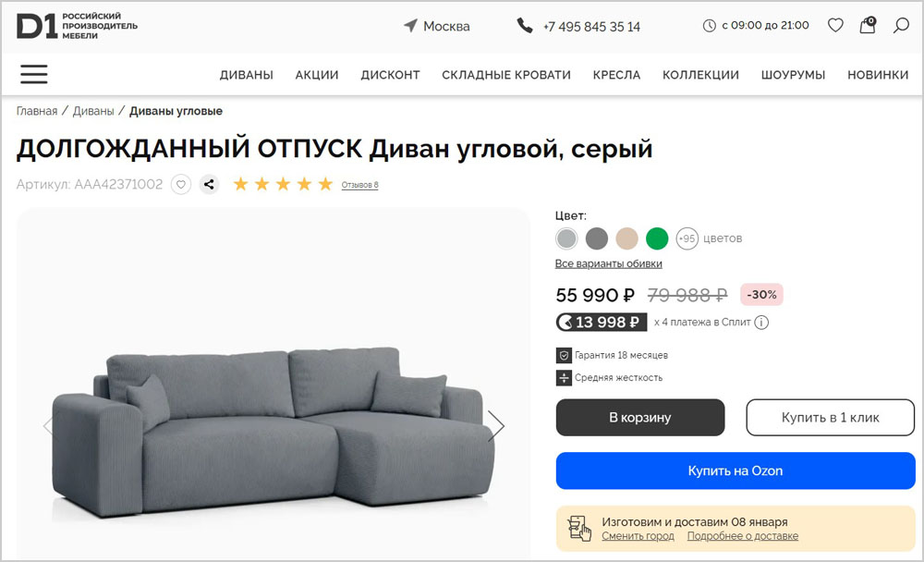
Task: Open the СКЛАДНЫЕ КРОВАТИ section
Action: pos(506,74)
